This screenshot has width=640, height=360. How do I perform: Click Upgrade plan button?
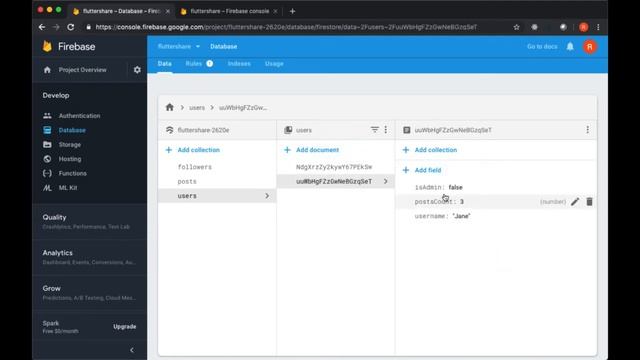point(124,327)
